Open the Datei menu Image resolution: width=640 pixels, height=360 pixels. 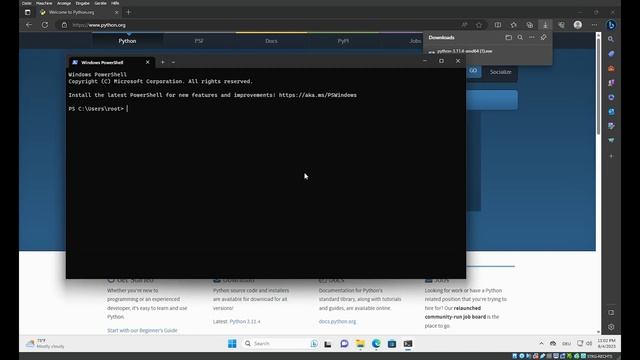[x=27, y=3]
